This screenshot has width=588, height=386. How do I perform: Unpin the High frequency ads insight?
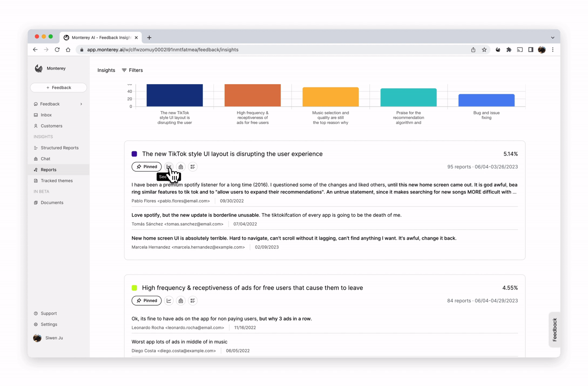coord(147,301)
